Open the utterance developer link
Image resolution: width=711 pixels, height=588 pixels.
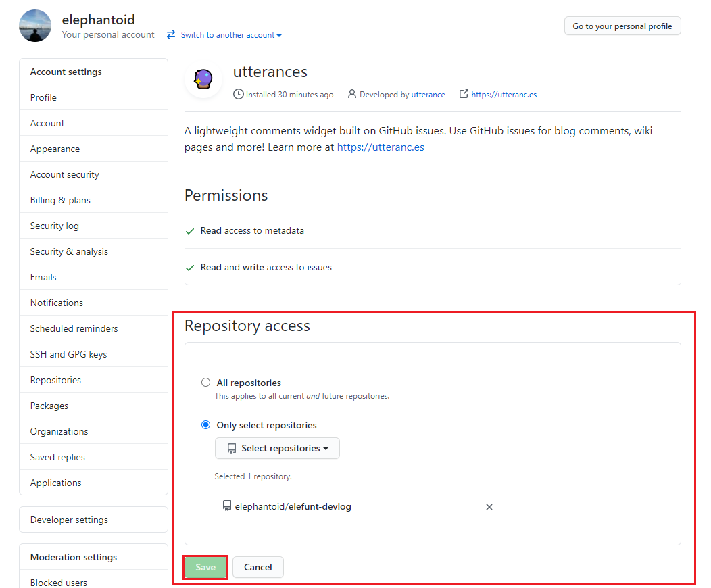(428, 95)
